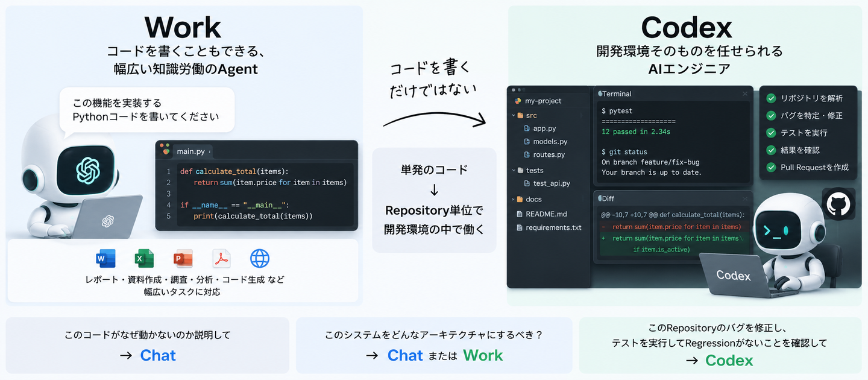Click the Codex label on the laptop
This screenshot has height=380, width=868.
(734, 276)
